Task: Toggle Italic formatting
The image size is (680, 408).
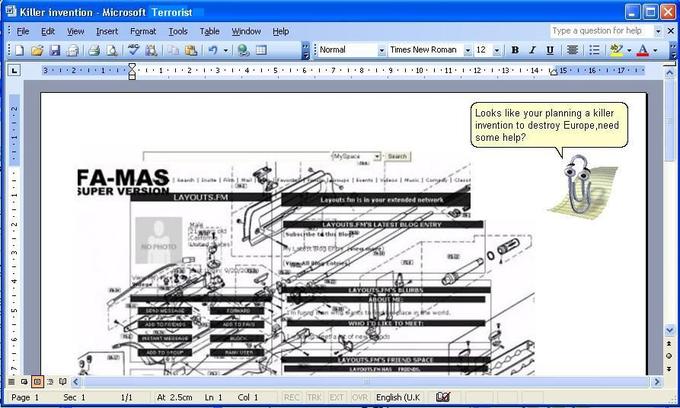Action: tap(532, 50)
